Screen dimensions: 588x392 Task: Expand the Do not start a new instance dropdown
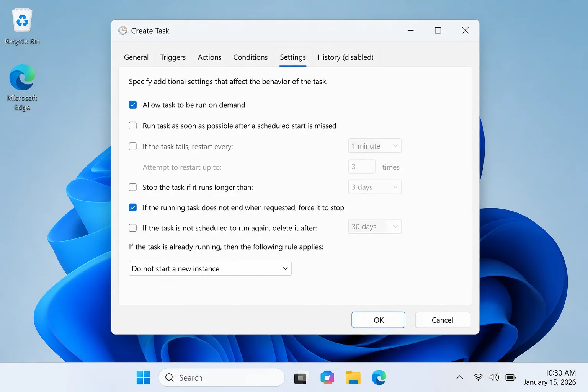[x=210, y=268]
